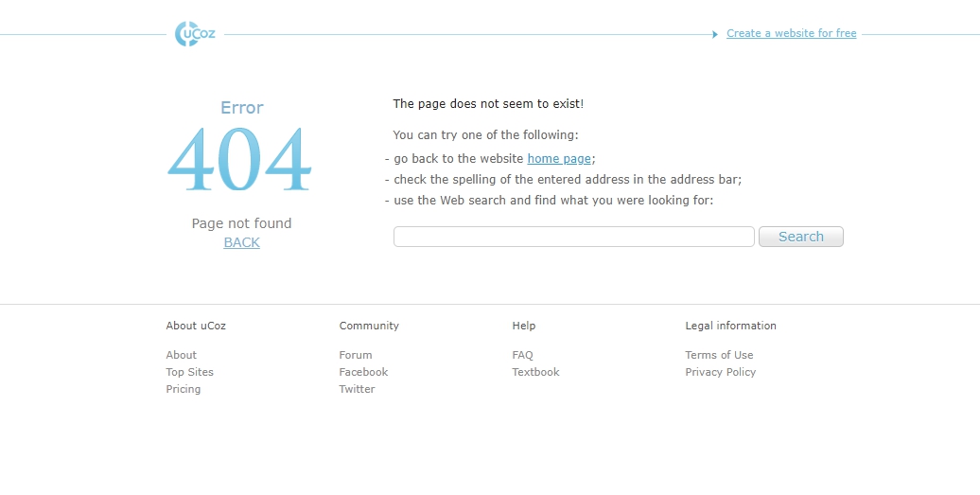
Task: Focus the web search text field
Action: [x=573, y=237]
